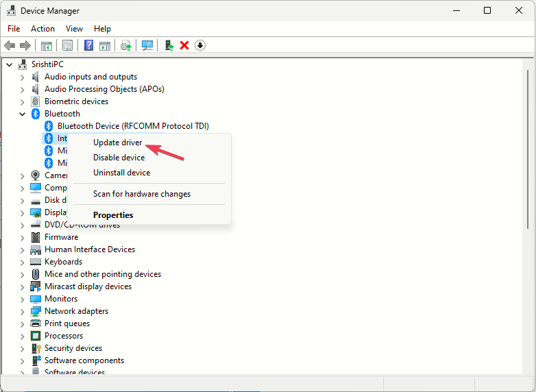The width and height of the screenshot is (536, 392).
Task: Click the Keyboards category icon
Action: (x=36, y=262)
